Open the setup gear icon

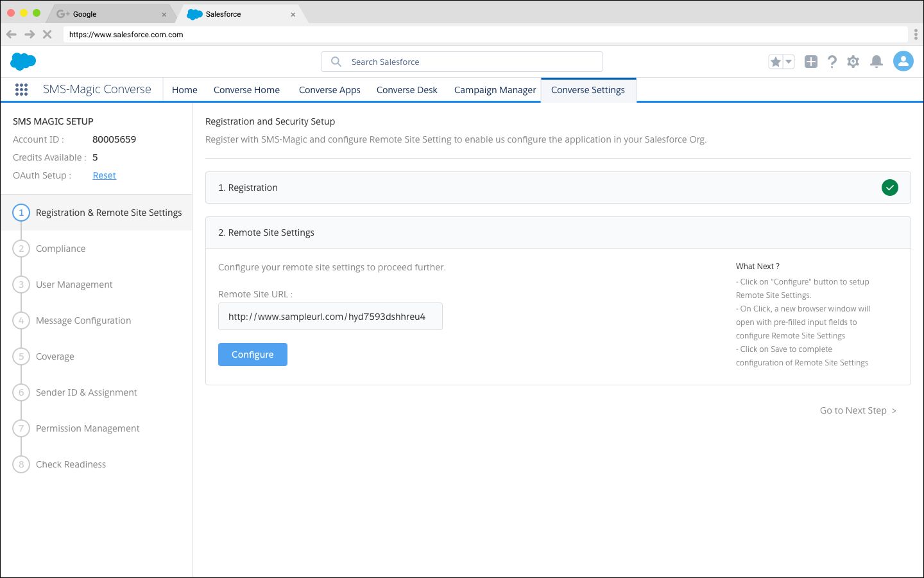pos(853,62)
